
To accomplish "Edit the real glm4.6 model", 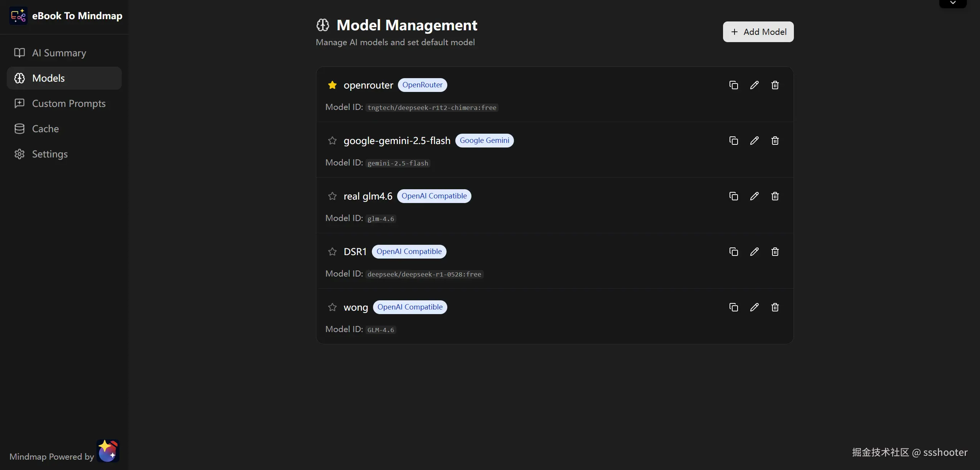I will coord(754,196).
